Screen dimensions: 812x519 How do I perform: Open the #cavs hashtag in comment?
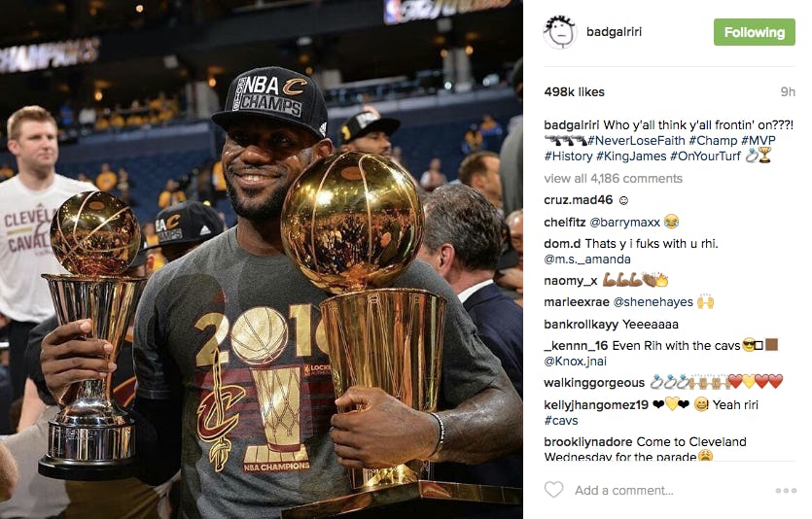tap(561, 421)
